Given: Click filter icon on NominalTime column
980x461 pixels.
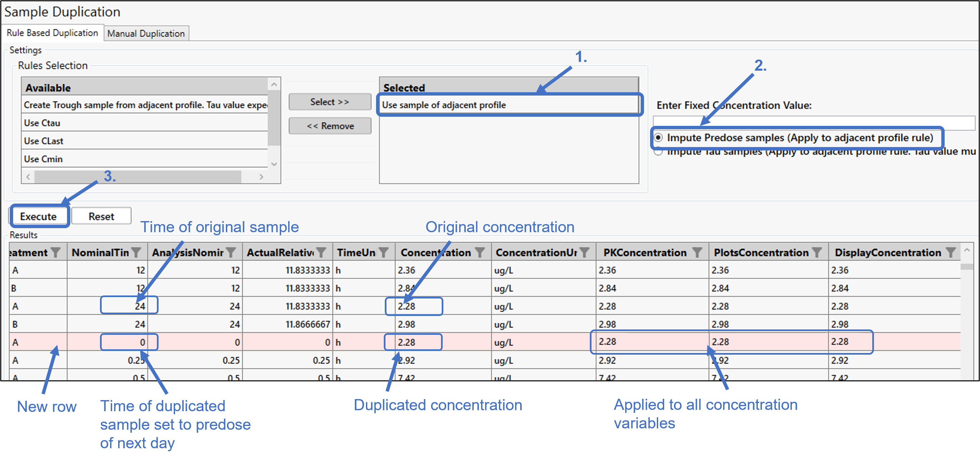Looking at the screenshot, I should point(136,253).
